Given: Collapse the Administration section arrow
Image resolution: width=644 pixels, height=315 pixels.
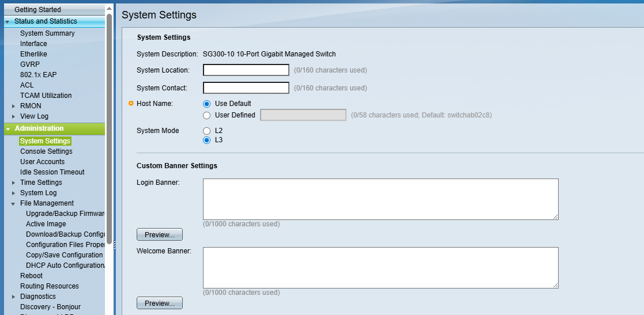Looking at the screenshot, I should [7, 128].
